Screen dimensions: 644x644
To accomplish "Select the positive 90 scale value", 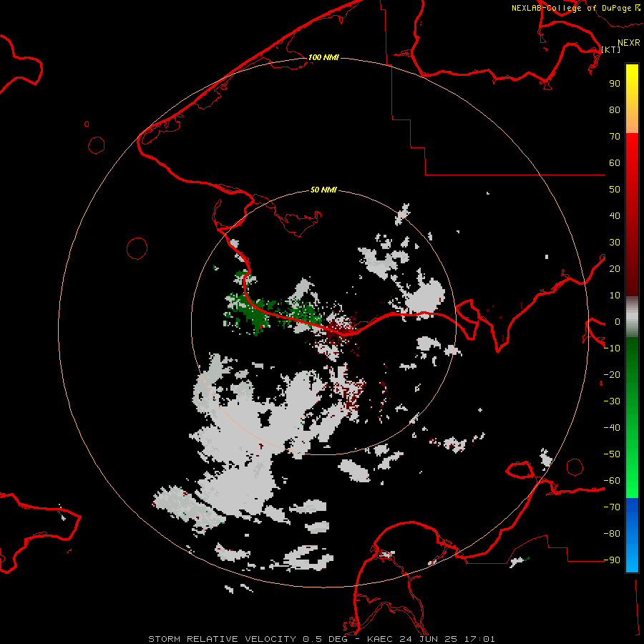I will (615, 84).
